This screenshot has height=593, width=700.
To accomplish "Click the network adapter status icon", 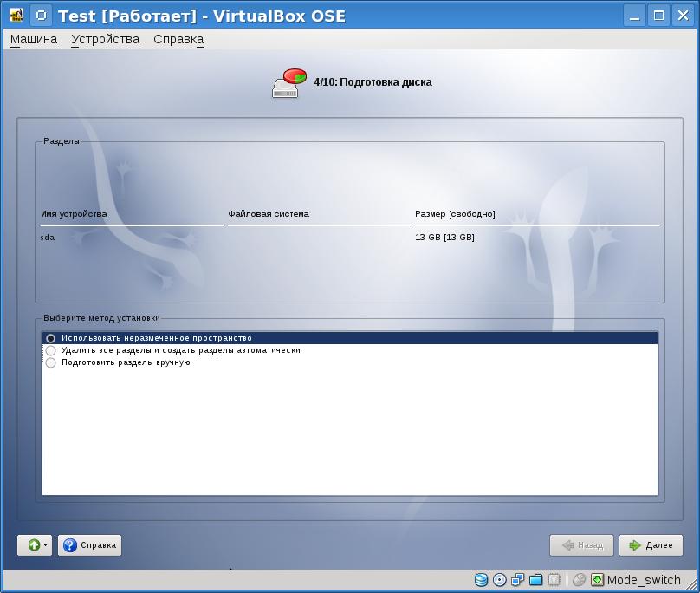I will [x=518, y=580].
